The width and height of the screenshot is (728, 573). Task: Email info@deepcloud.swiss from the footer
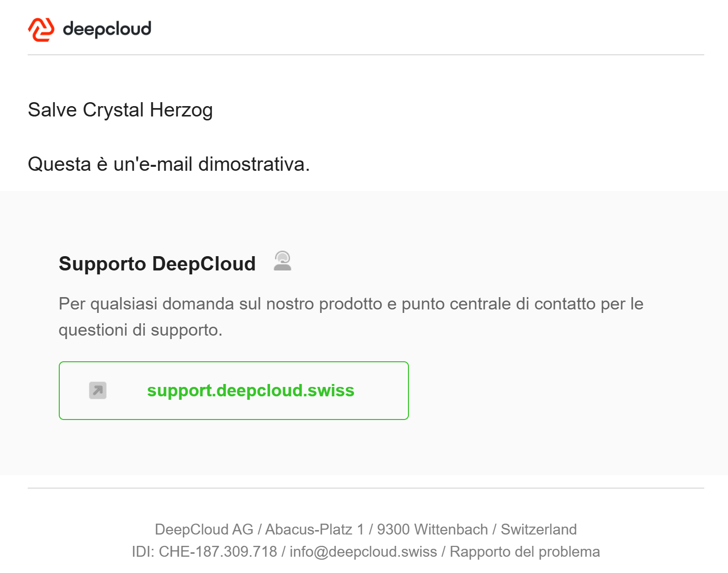363,551
